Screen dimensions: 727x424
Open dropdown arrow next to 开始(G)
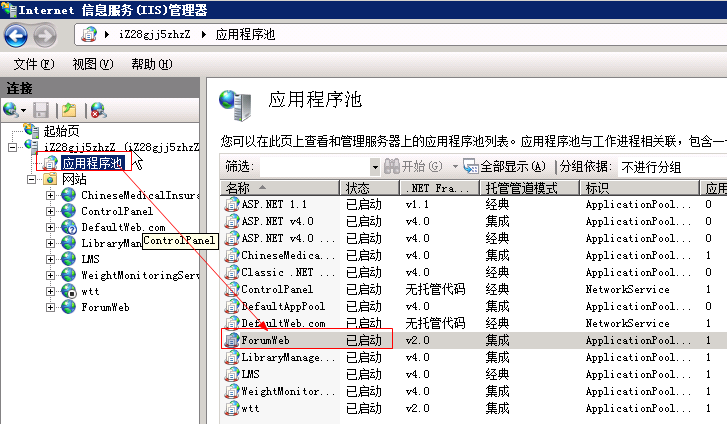coord(455,167)
